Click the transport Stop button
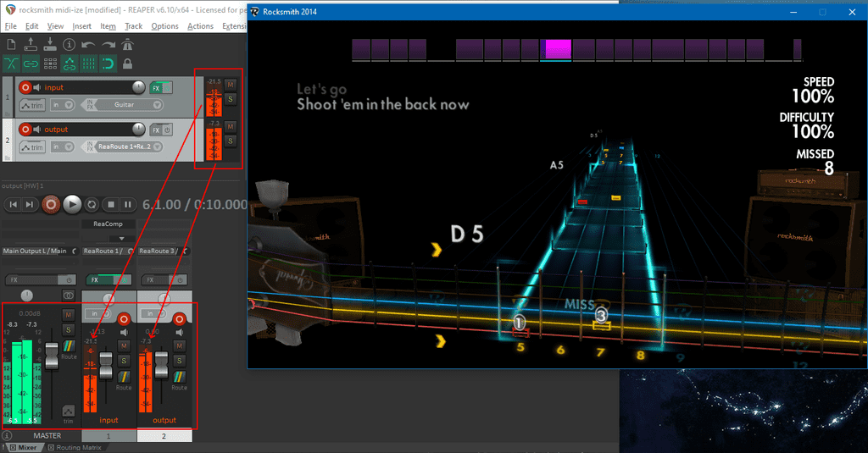The image size is (868, 453). [x=111, y=205]
